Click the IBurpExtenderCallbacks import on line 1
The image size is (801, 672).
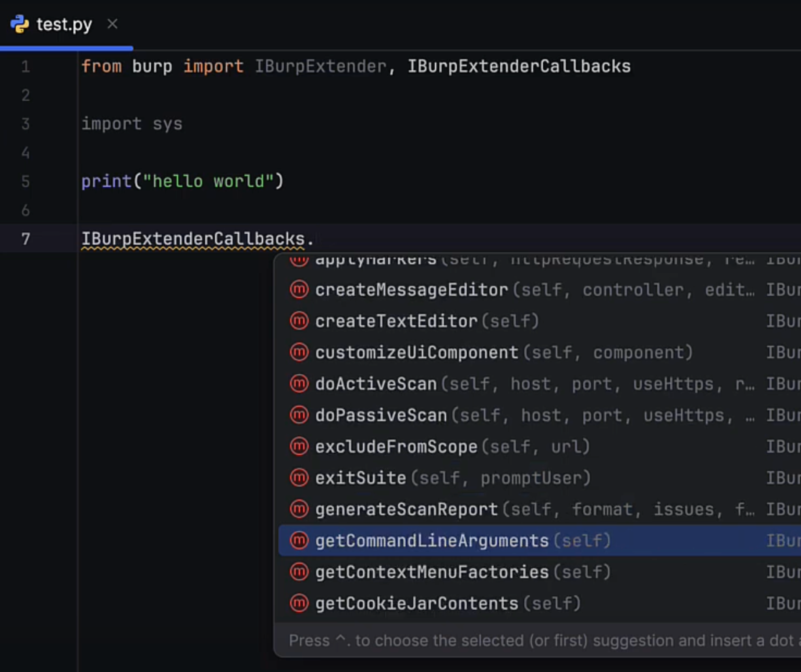pos(519,66)
